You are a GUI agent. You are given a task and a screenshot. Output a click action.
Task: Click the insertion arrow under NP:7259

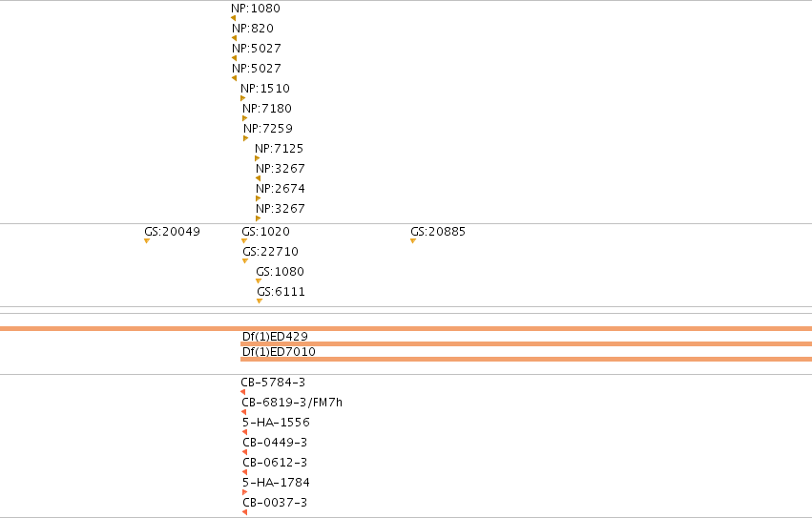[246, 139]
